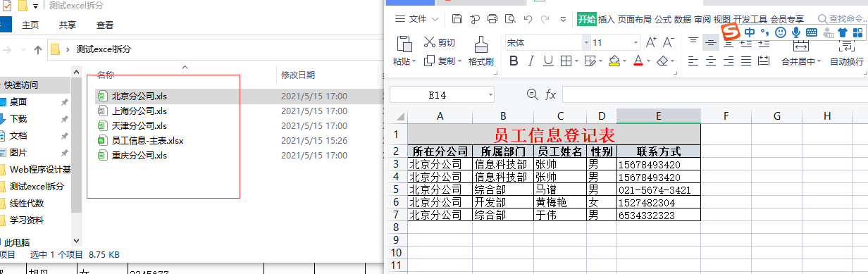This screenshot has width=868, height=274.
Task: Switch to 开发工具 ribbon tab
Action: [x=750, y=19]
